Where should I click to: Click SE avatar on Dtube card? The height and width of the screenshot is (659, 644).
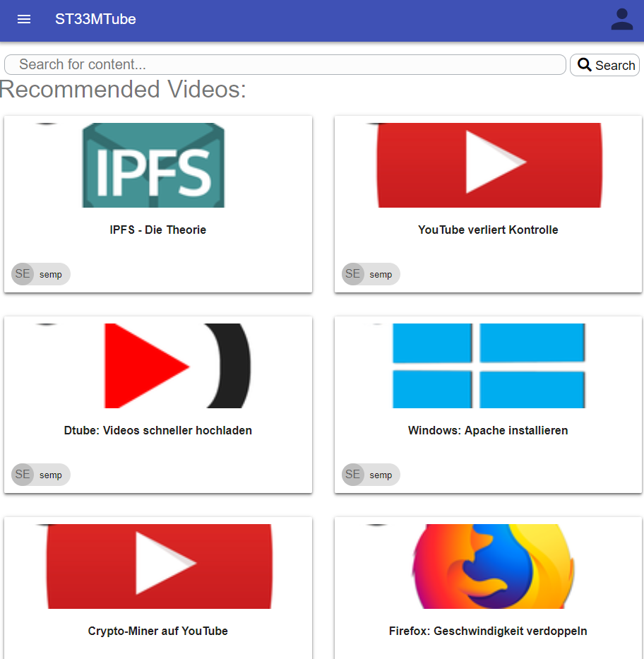point(23,475)
